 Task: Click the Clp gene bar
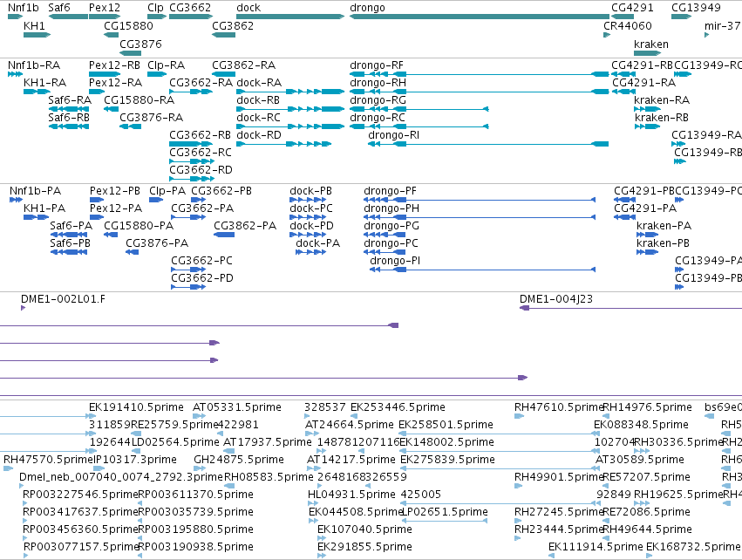click(x=157, y=17)
